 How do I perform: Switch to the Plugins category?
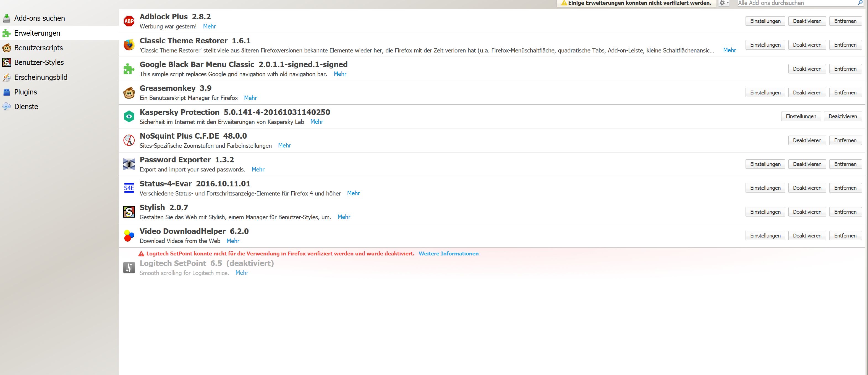pos(26,92)
